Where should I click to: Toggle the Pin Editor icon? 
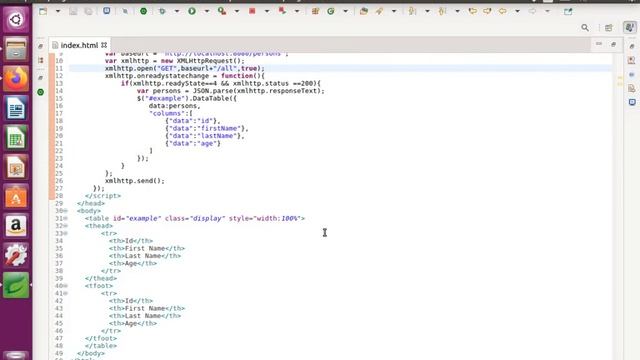pos(568,11)
